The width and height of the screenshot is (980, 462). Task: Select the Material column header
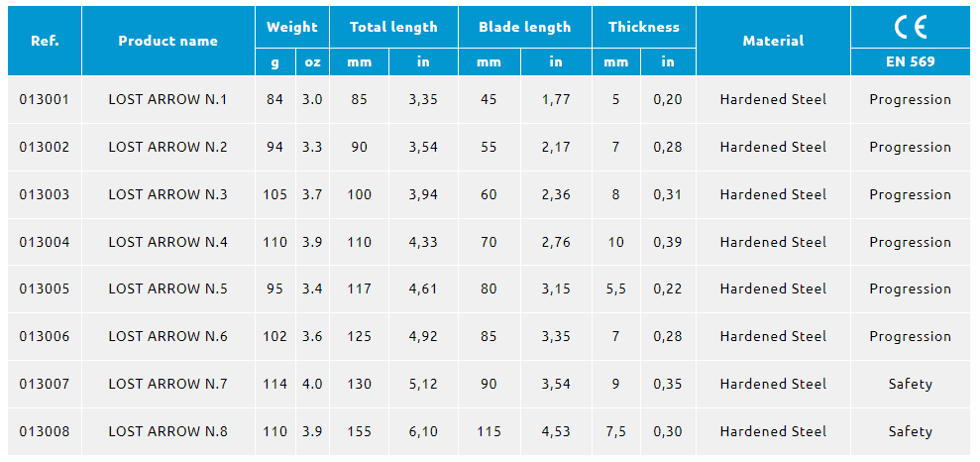click(x=773, y=41)
